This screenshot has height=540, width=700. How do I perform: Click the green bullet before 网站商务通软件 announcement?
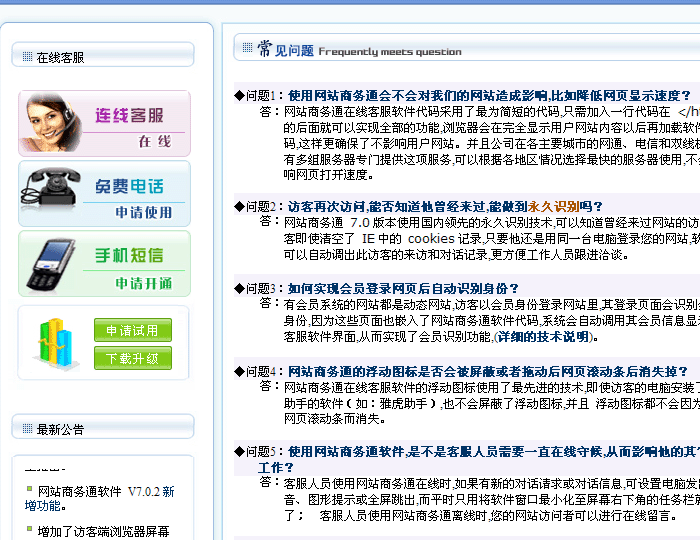[x=30, y=491]
